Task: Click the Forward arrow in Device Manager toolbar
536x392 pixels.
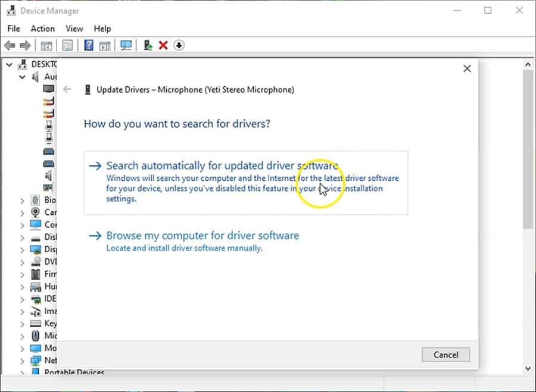Action: pyautogui.click(x=25, y=45)
